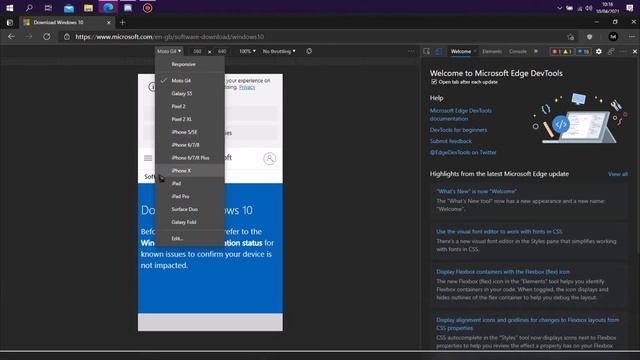
Task: Open the 100% zoom dropdown
Action: [247, 51]
